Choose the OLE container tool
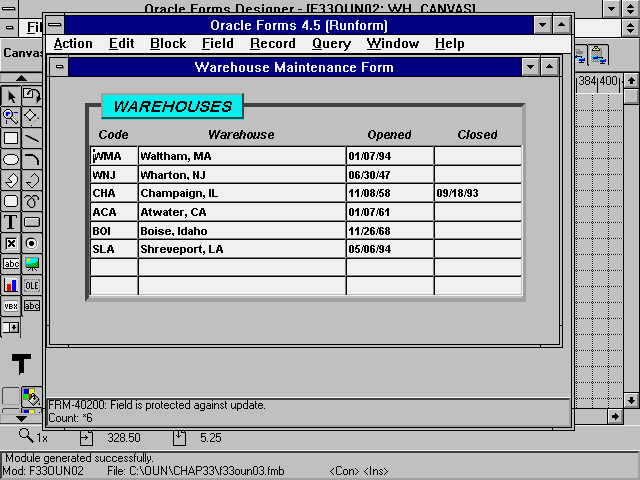The image size is (640, 480). 32,285
